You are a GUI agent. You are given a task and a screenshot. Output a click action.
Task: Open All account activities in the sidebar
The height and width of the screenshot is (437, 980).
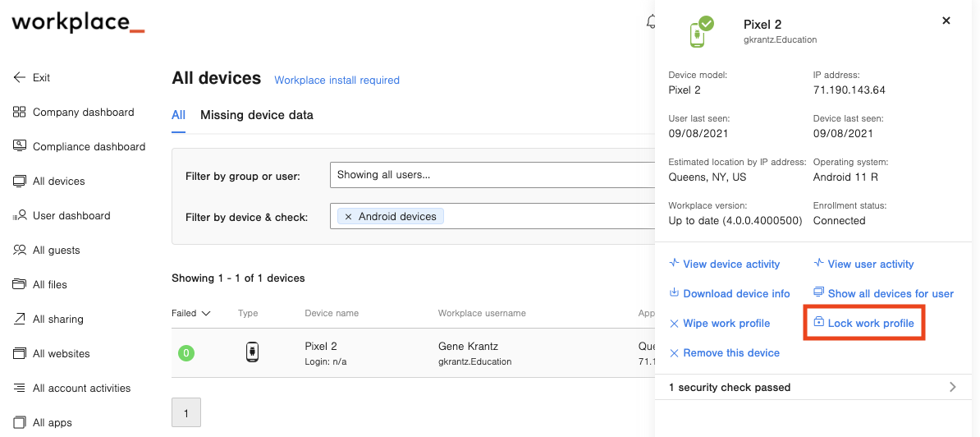point(82,389)
